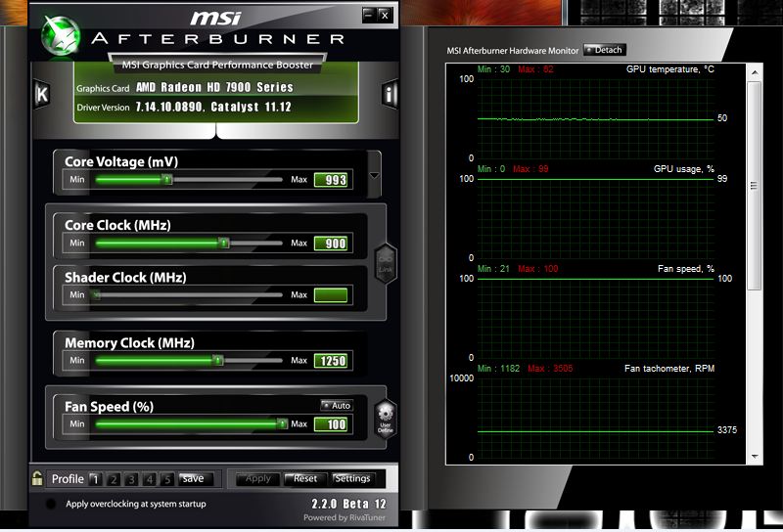This screenshot has width=783, height=532.
Task: Click the Fan Speed value field 100
Action: tap(331, 424)
